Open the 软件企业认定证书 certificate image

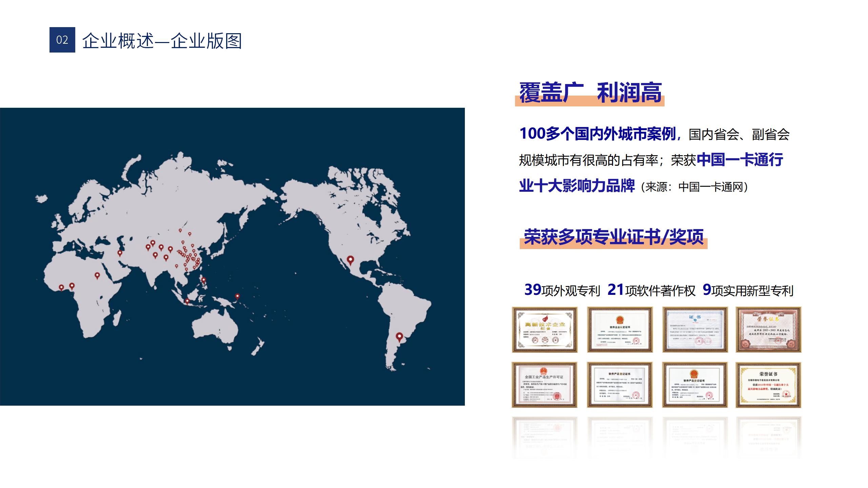click(x=620, y=330)
